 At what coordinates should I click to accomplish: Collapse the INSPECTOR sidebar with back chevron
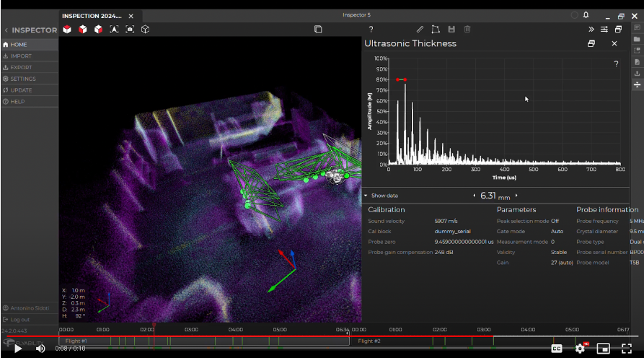point(6,30)
